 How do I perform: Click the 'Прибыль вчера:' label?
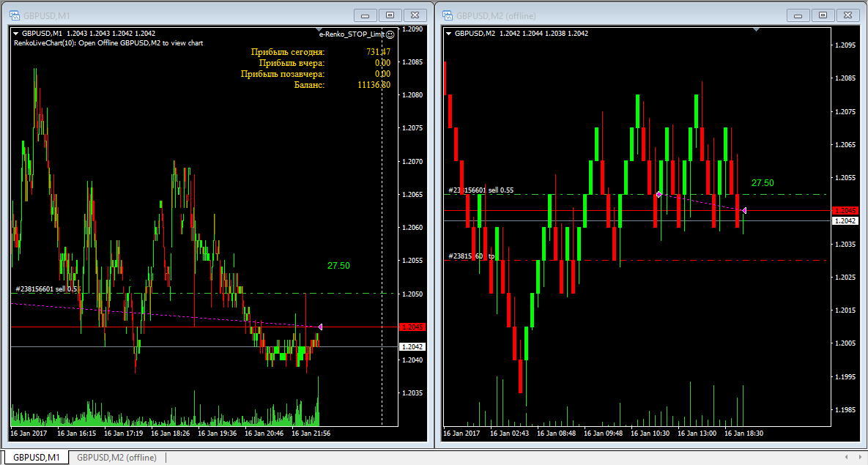point(292,63)
